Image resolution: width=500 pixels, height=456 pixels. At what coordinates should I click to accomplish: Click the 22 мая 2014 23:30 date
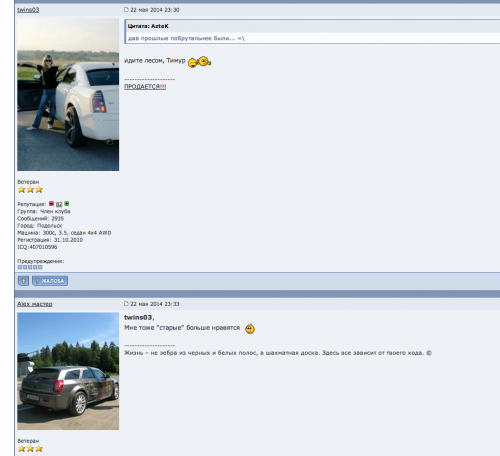point(155,10)
